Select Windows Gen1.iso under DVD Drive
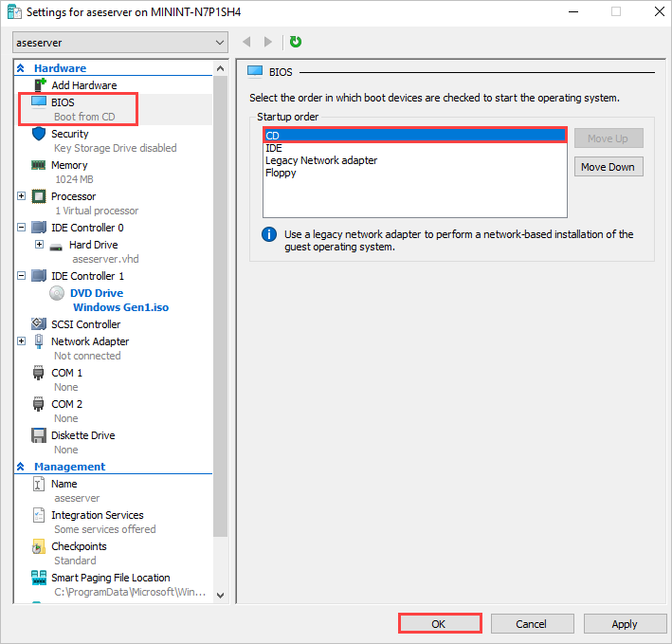Screen dimensions: 672x644 point(121,307)
